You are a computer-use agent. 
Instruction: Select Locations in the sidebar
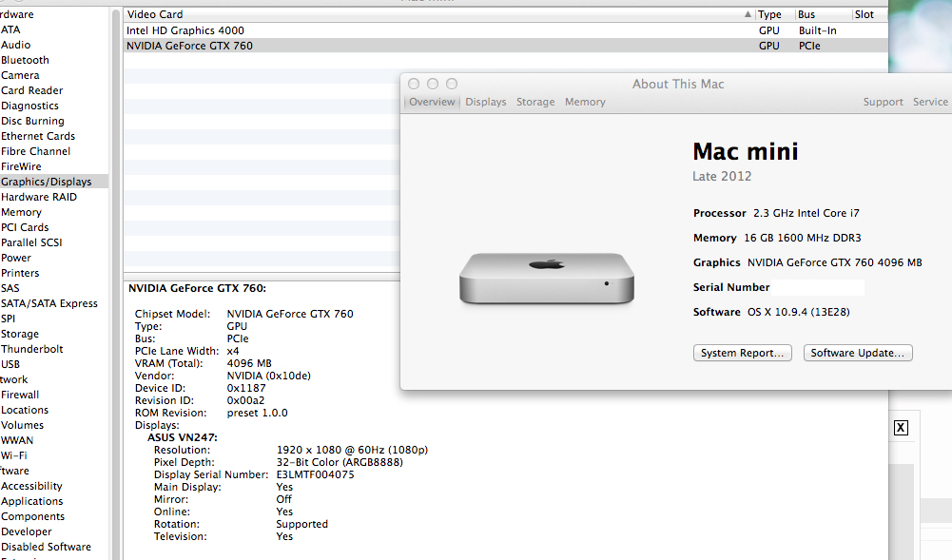(x=25, y=410)
